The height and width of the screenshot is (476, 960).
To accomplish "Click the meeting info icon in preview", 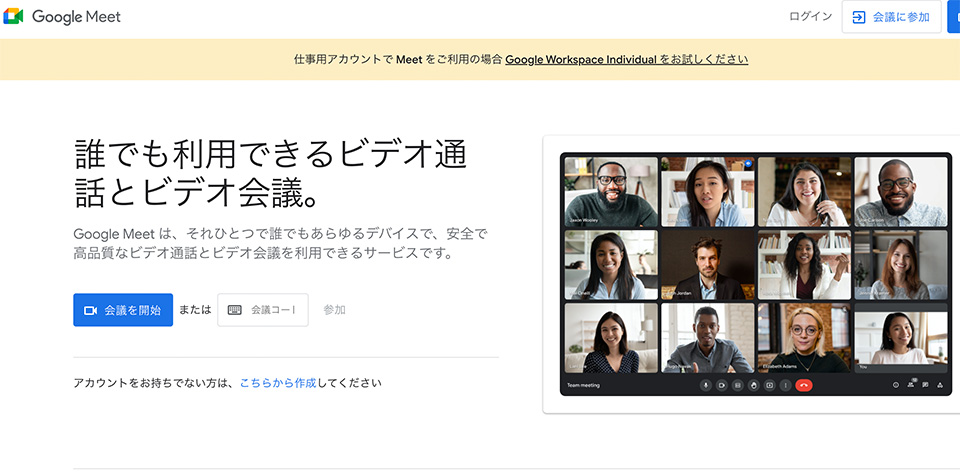I will 896,385.
